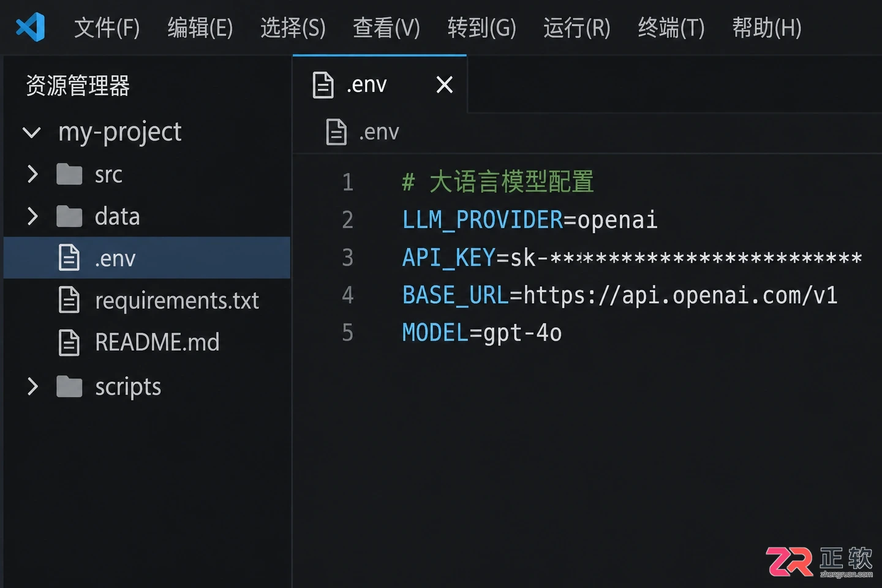The width and height of the screenshot is (882, 588).
Task: Click line number 4 in gutter
Action: (x=348, y=296)
